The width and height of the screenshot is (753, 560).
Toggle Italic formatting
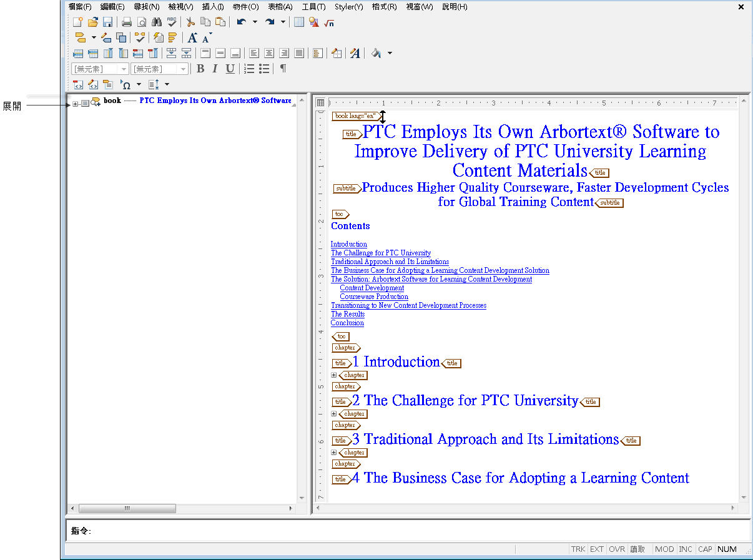coord(215,69)
